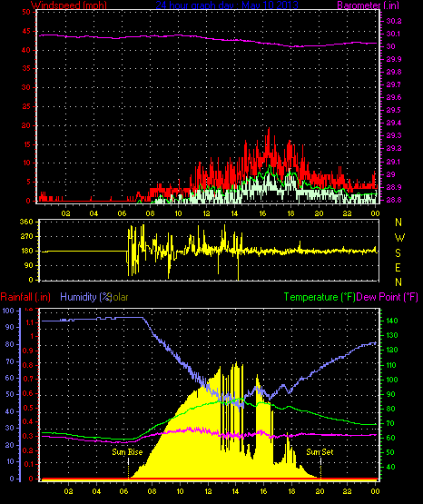
Task: Click "15" on the red windspeed axis
Action: coord(26,144)
